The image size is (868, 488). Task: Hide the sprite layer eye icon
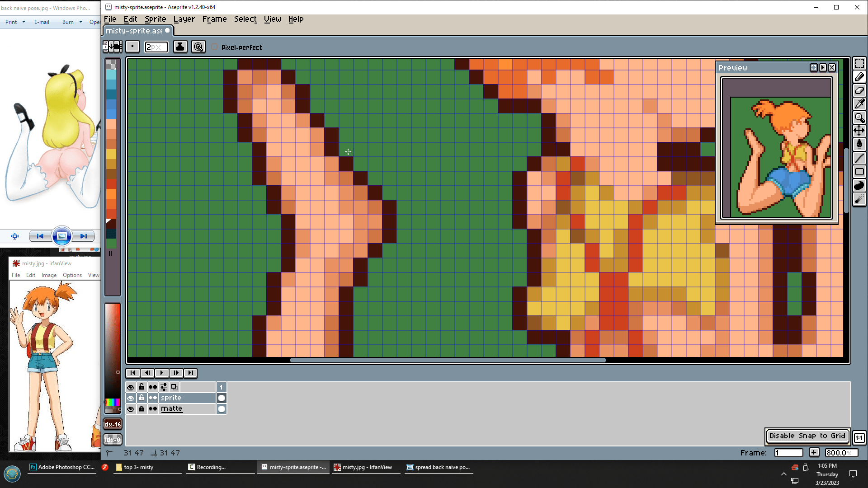point(131,398)
